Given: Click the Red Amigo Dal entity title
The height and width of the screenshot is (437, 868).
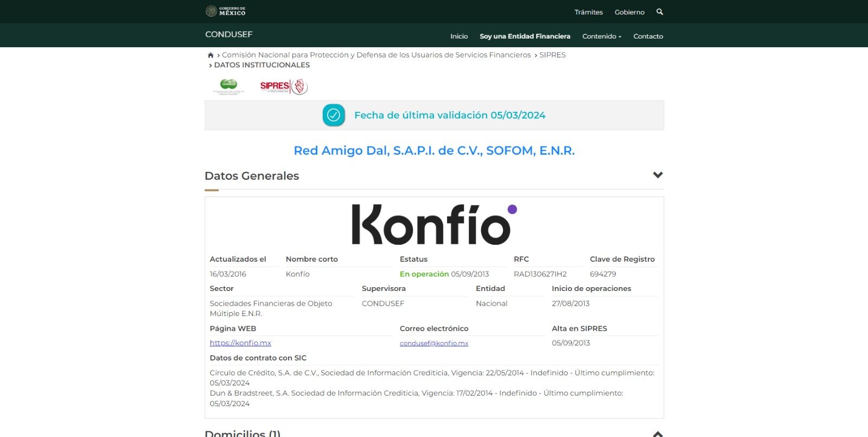Looking at the screenshot, I should 434,150.
